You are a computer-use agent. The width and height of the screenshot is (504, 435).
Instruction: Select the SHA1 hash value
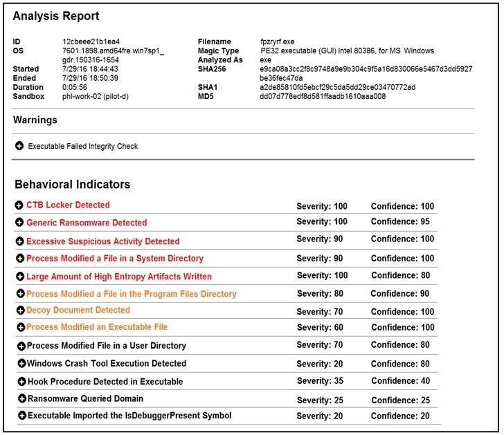tap(337, 88)
